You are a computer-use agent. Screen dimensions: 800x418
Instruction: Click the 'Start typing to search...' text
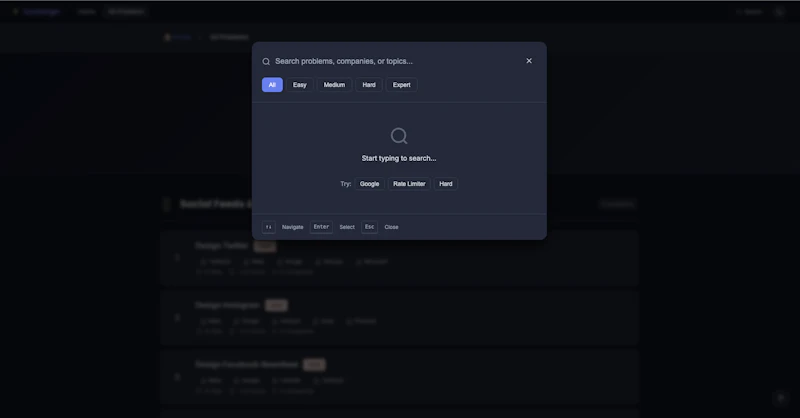(399, 158)
